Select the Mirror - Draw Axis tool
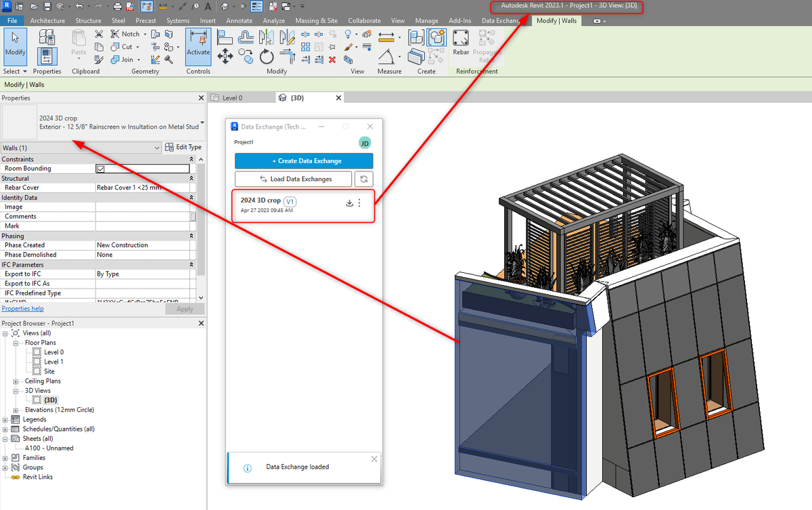The width and height of the screenshot is (812, 510). coord(286,37)
